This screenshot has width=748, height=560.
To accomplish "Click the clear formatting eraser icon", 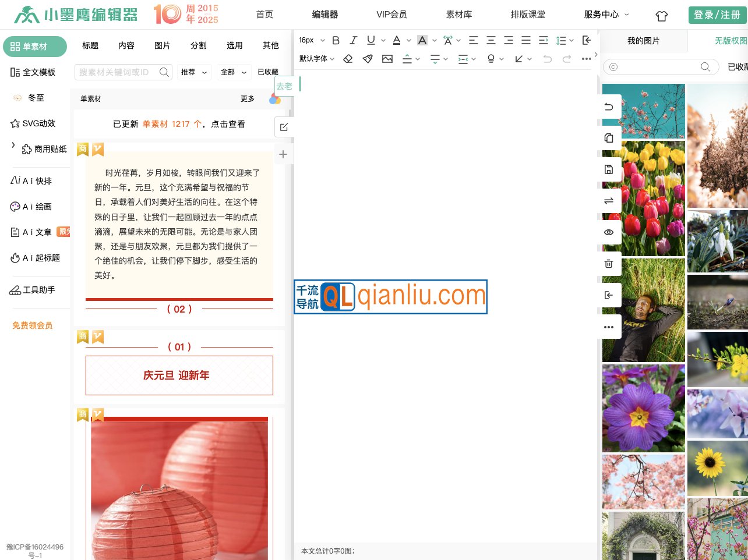I will pos(348,59).
